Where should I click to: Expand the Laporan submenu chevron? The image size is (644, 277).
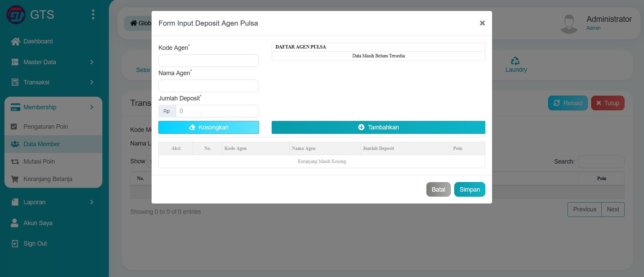pos(91,202)
